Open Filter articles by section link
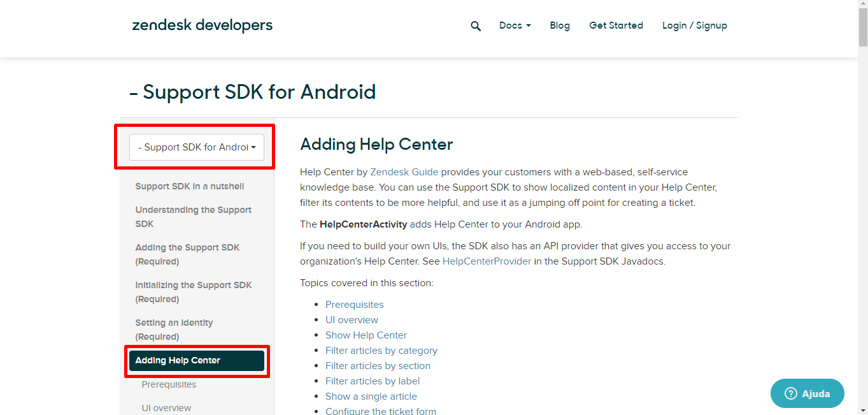Screen dimensions: 868x415 (x=378, y=366)
